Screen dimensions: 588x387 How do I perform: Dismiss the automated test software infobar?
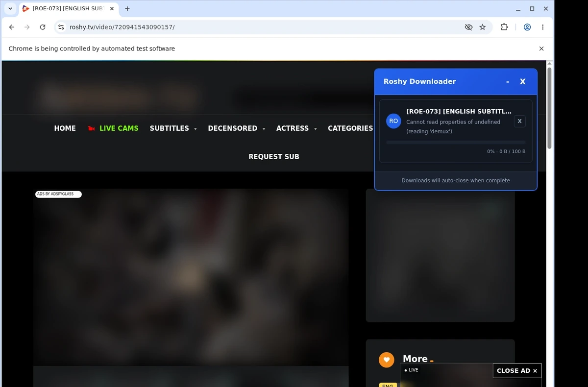[x=541, y=48]
